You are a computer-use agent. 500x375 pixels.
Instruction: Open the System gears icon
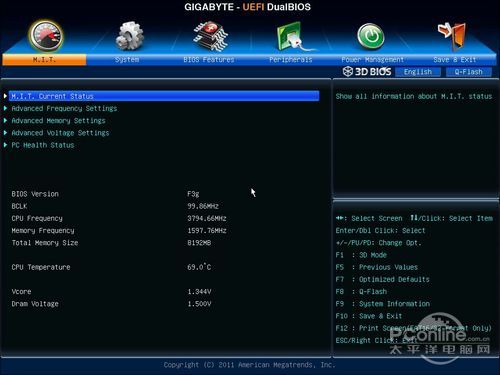pyautogui.click(x=129, y=36)
